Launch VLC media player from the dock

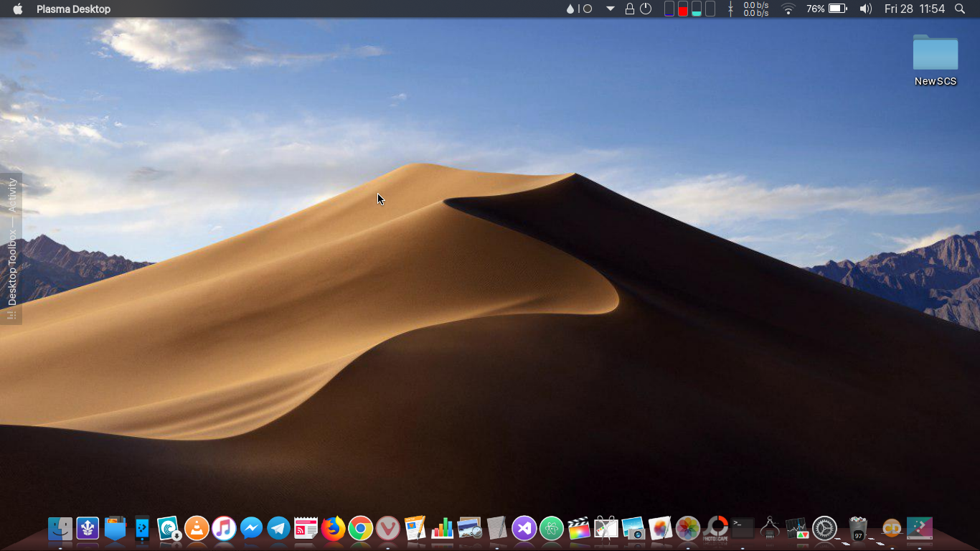click(x=197, y=529)
